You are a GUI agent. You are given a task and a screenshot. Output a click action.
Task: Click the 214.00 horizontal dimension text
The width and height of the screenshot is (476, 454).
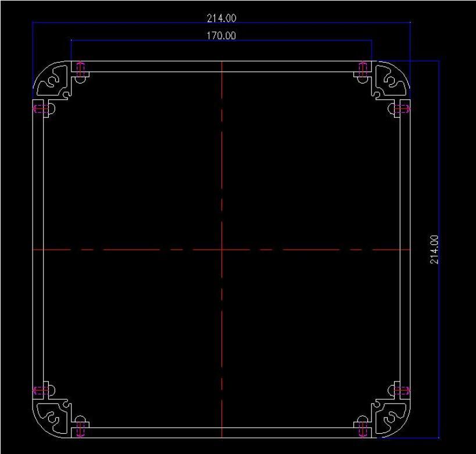(x=221, y=19)
